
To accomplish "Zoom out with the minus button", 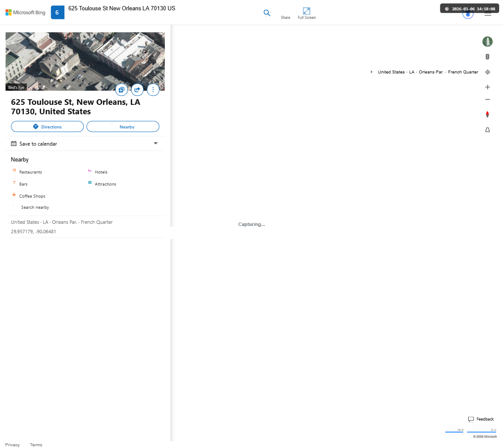I will click(487, 100).
